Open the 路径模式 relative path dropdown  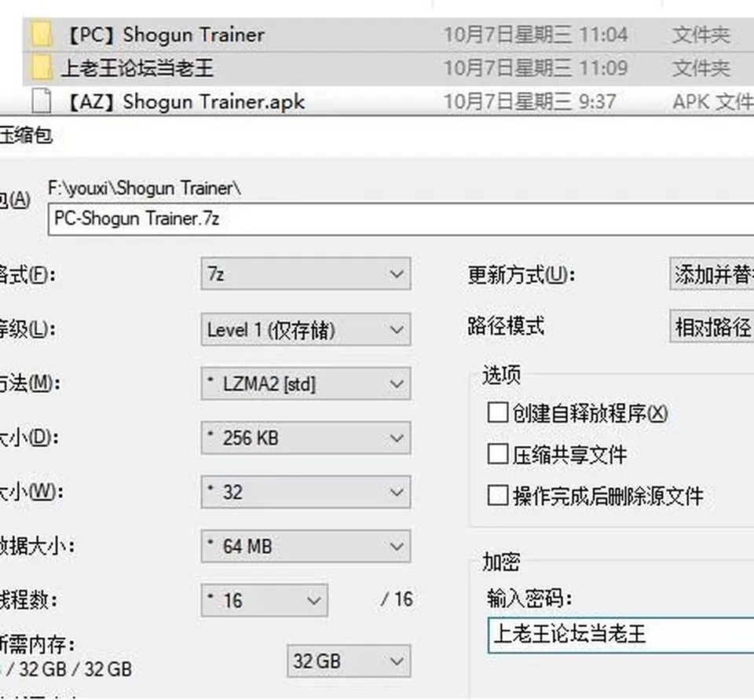[x=712, y=327]
